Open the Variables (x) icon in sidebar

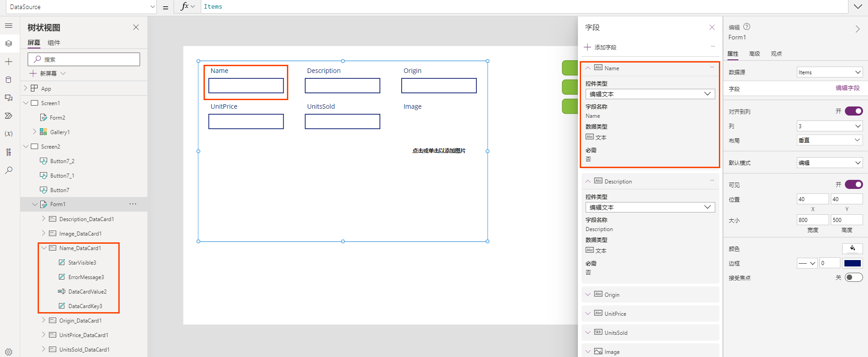9,134
